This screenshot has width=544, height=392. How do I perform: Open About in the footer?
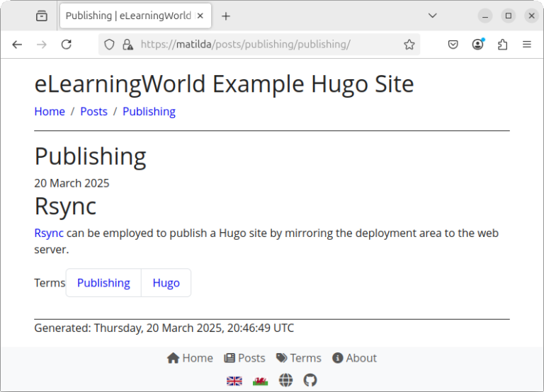point(354,358)
